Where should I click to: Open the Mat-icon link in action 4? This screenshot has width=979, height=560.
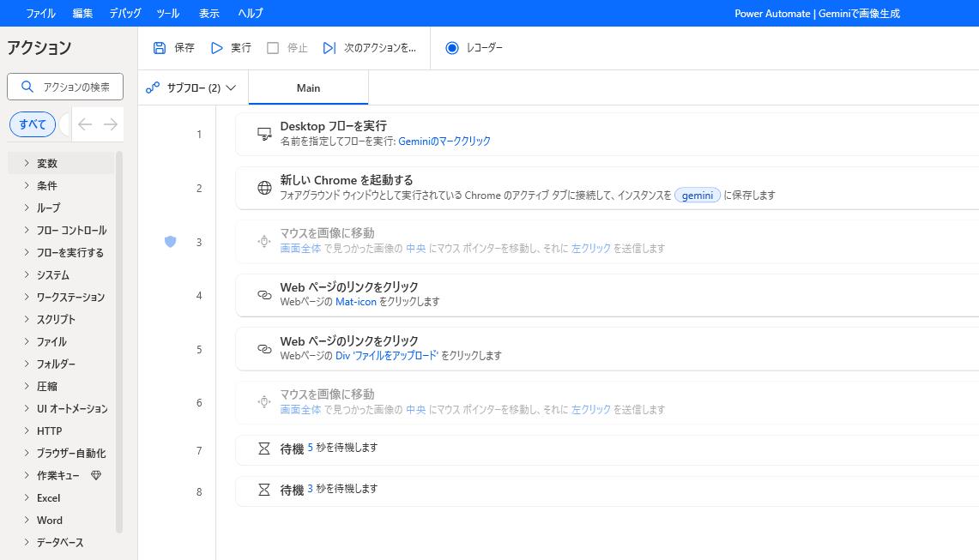pyautogui.click(x=356, y=301)
